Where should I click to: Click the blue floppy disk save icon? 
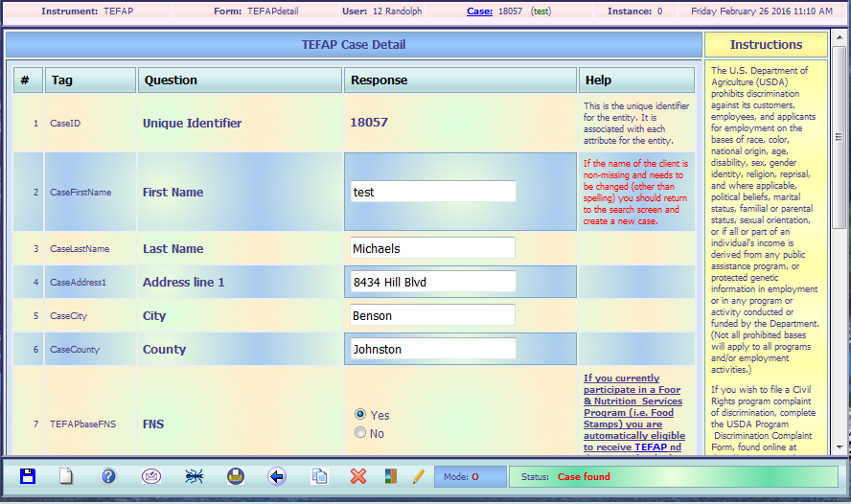pos(28,476)
